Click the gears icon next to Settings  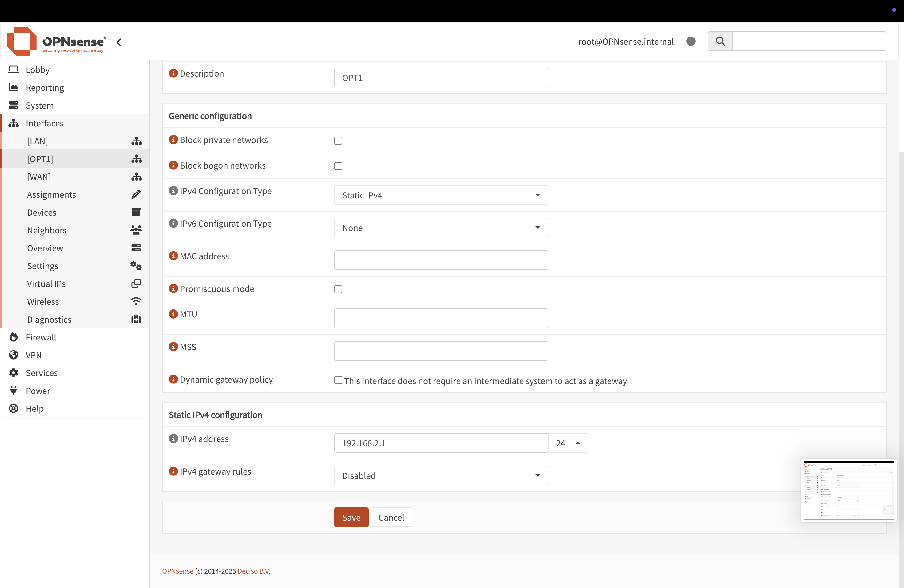click(x=136, y=266)
